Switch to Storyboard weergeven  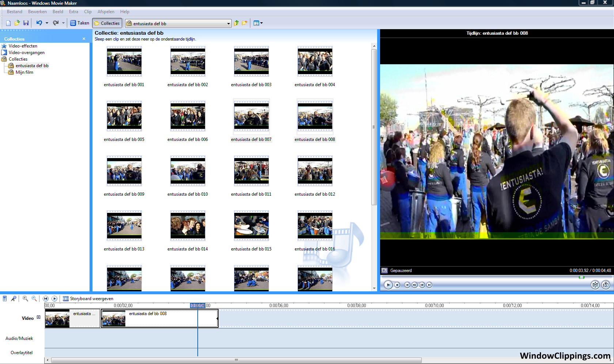click(88, 299)
